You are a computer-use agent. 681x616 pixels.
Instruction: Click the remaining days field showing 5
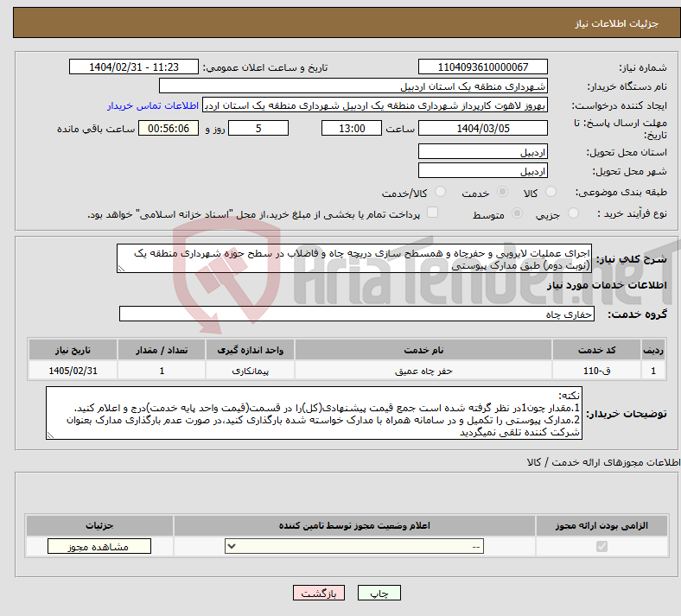point(258,128)
